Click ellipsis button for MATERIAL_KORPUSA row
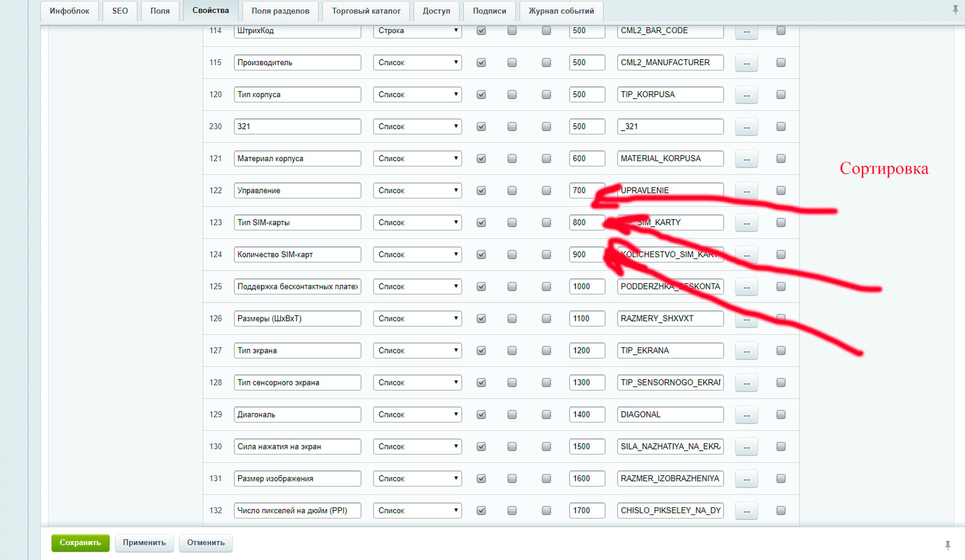The image size is (965, 560). (x=746, y=159)
